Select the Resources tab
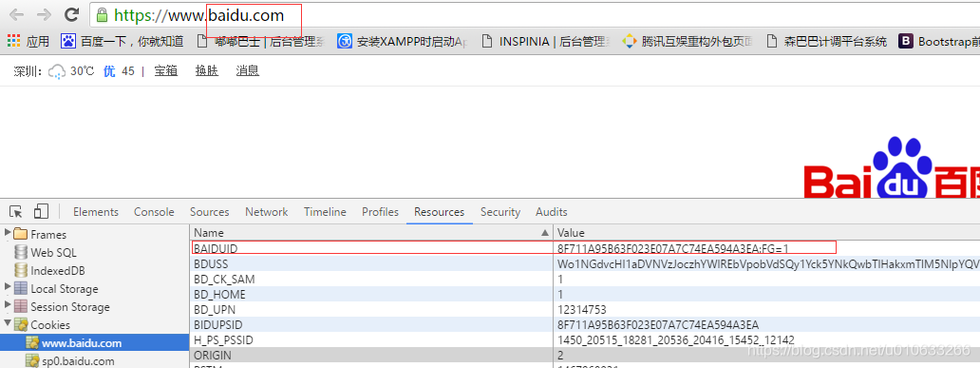 tap(439, 212)
